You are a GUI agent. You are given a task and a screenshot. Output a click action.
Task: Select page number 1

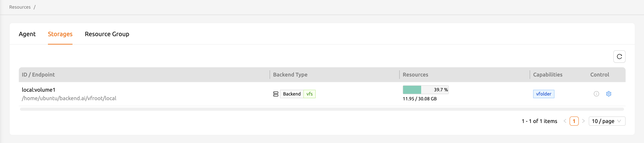[574, 121]
